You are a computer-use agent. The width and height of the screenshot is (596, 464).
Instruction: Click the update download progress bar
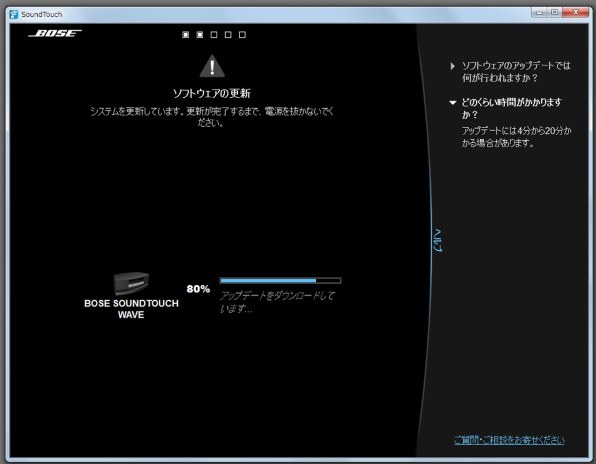(x=281, y=280)
